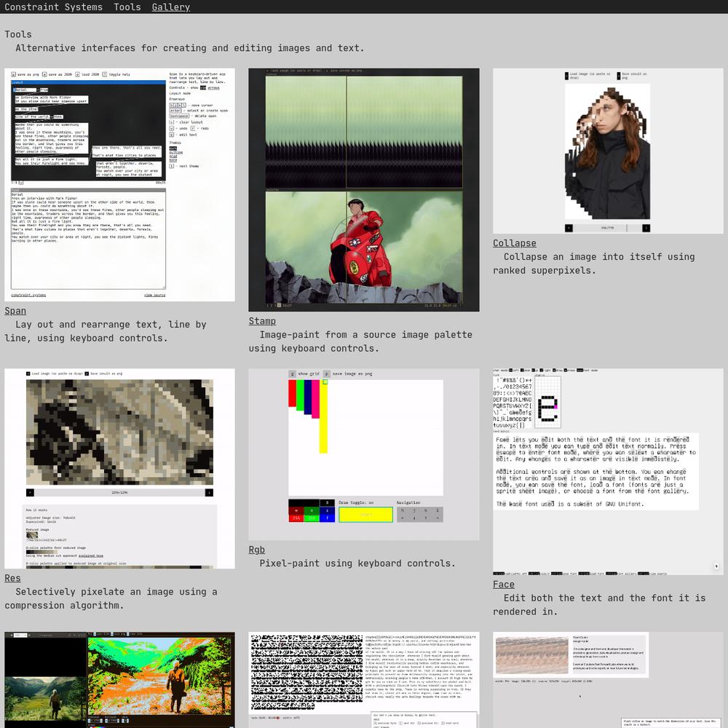
Task: Open the Span tool title link
Action: tap(15, 311)
